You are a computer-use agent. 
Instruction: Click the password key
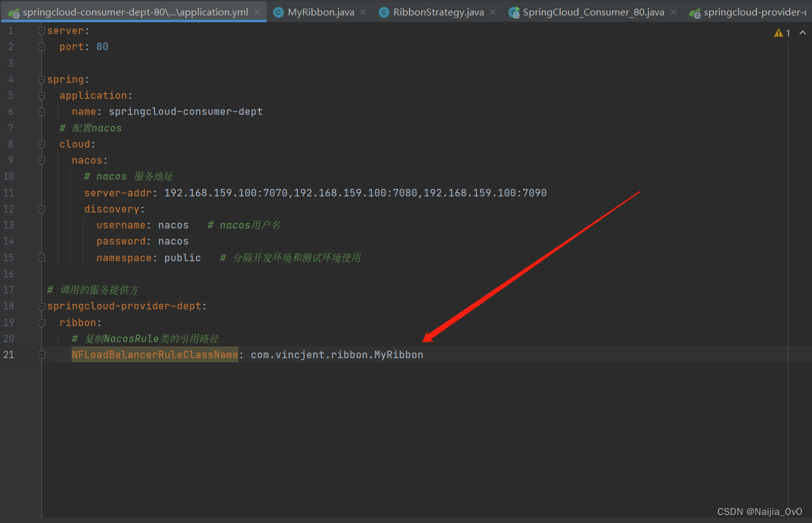[121, 241]
